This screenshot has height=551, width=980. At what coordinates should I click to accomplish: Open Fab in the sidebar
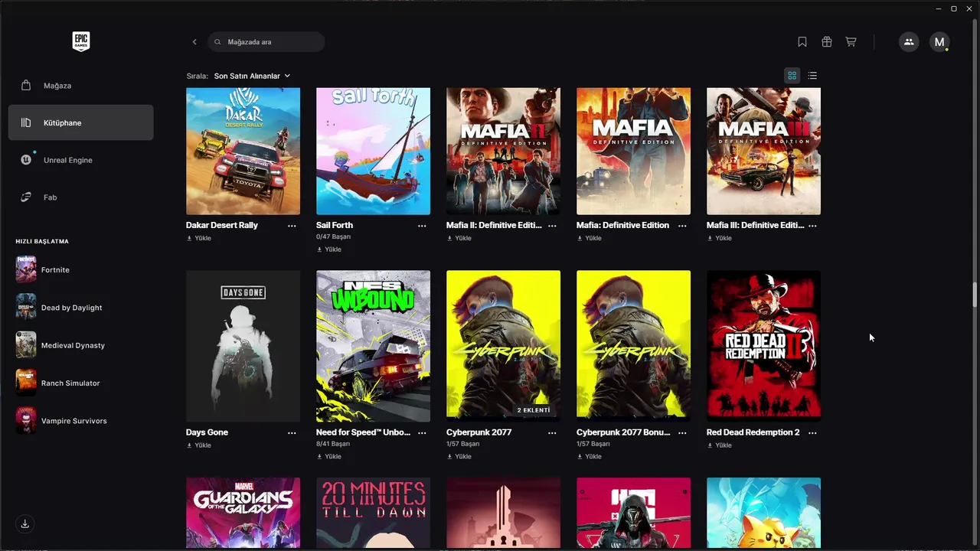coord(80,197)
